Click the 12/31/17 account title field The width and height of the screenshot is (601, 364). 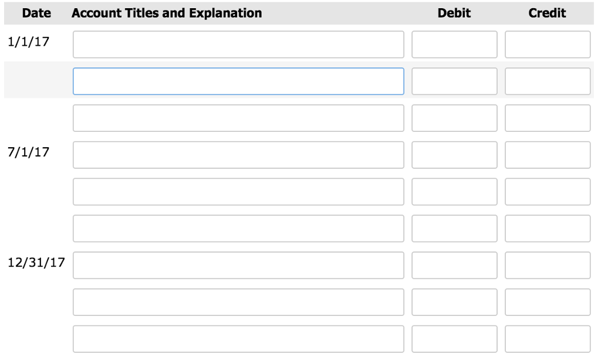point(238,266)
